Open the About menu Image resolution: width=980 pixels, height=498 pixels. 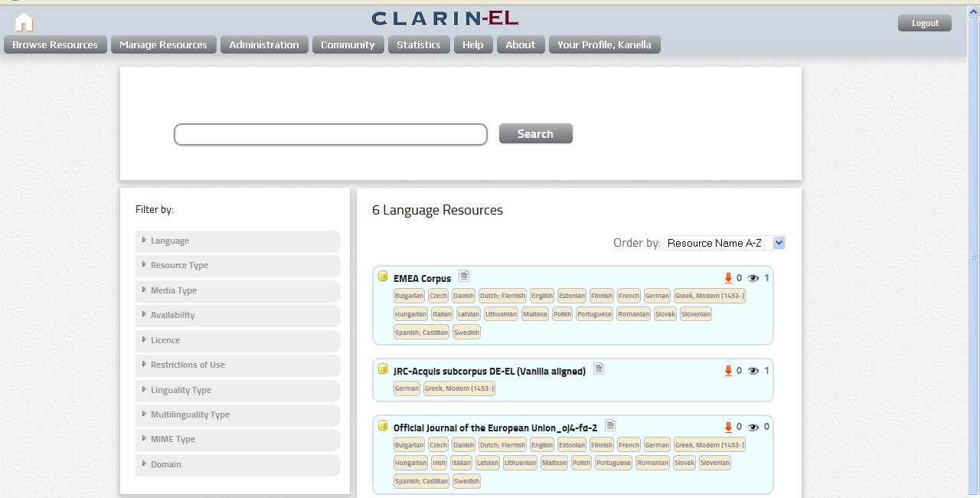point(521,44)
